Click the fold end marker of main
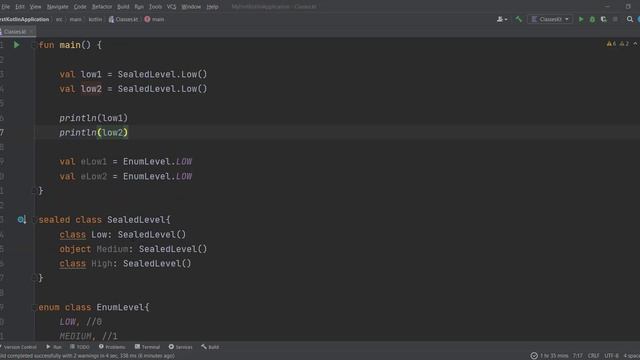This screenshot has height=360, width=640. [34, 191]
